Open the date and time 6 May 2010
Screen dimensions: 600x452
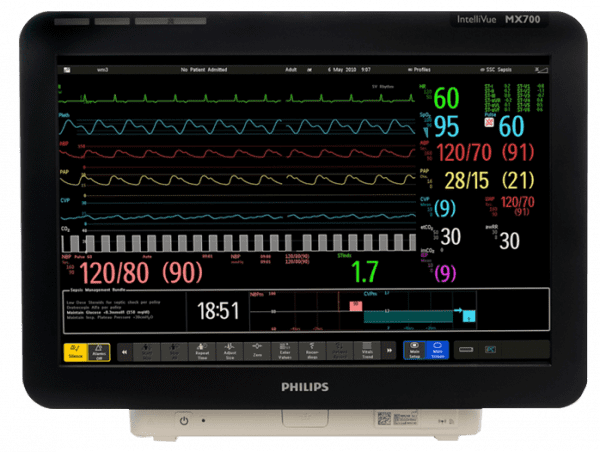(x=349, y=70)
